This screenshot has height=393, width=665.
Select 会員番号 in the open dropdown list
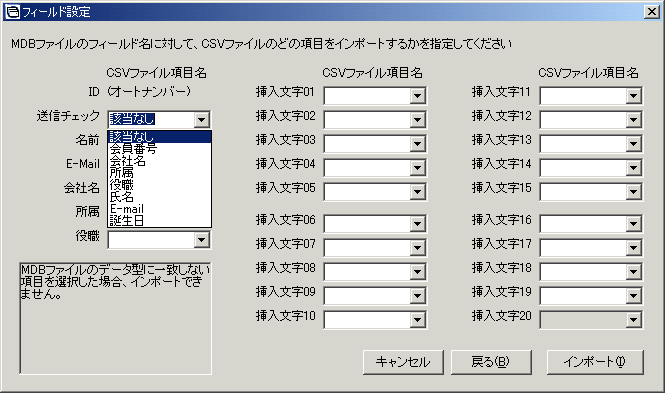pyautogui.click(x=159, y=149)
